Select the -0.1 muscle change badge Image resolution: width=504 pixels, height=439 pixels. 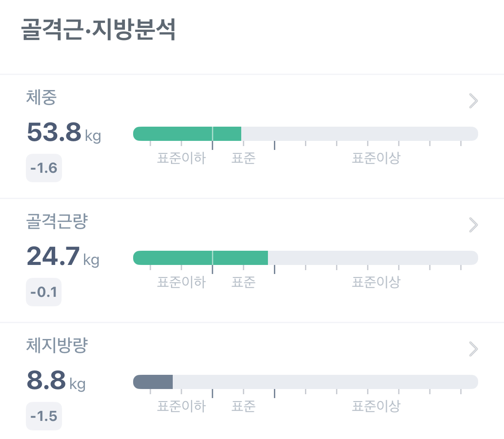pos(44,292)
